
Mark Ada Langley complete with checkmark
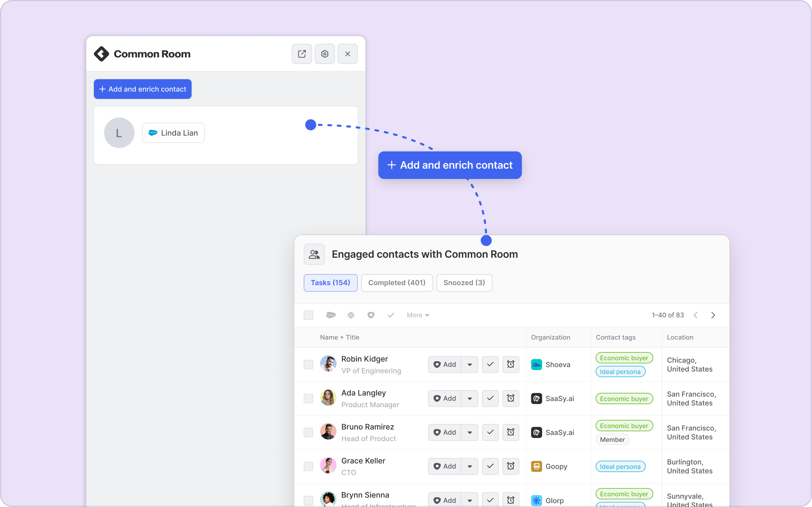(x=490, y=398)
